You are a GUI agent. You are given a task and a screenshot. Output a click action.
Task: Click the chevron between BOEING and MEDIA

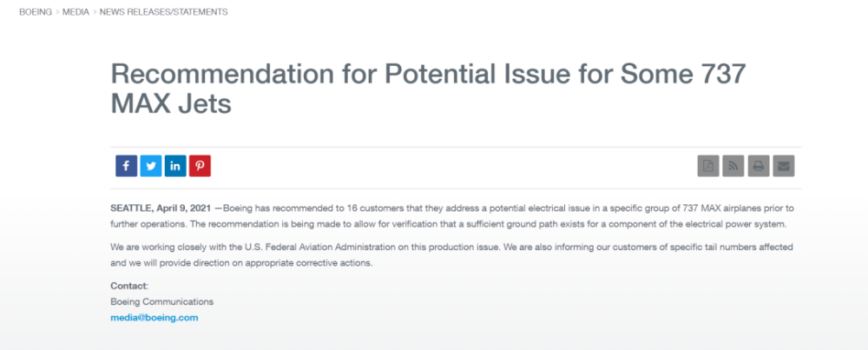57,11
